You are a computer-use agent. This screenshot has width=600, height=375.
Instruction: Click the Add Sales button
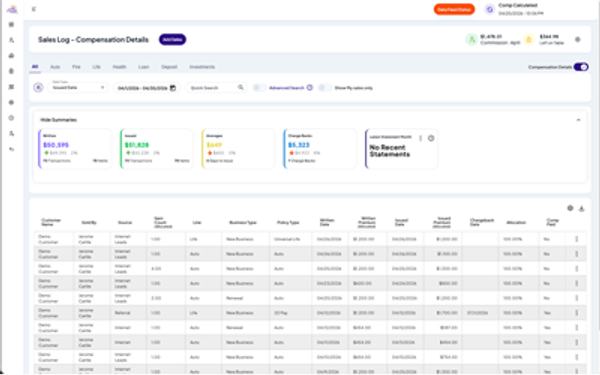173,39
